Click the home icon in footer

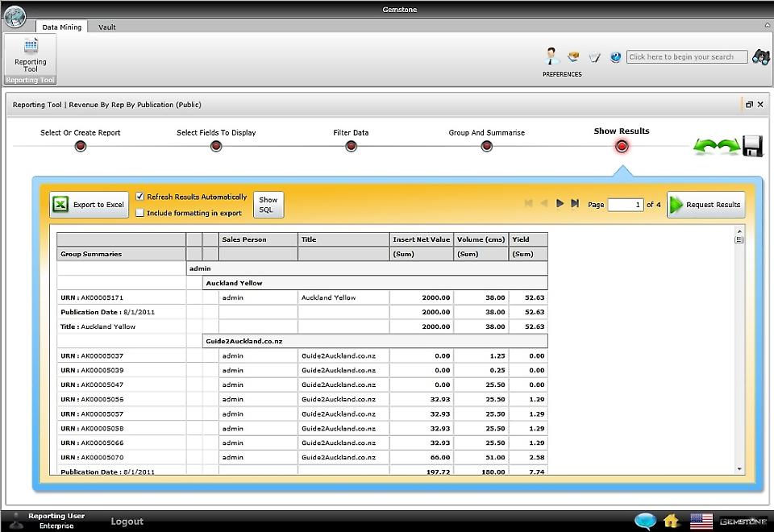(x=671, y=521)
